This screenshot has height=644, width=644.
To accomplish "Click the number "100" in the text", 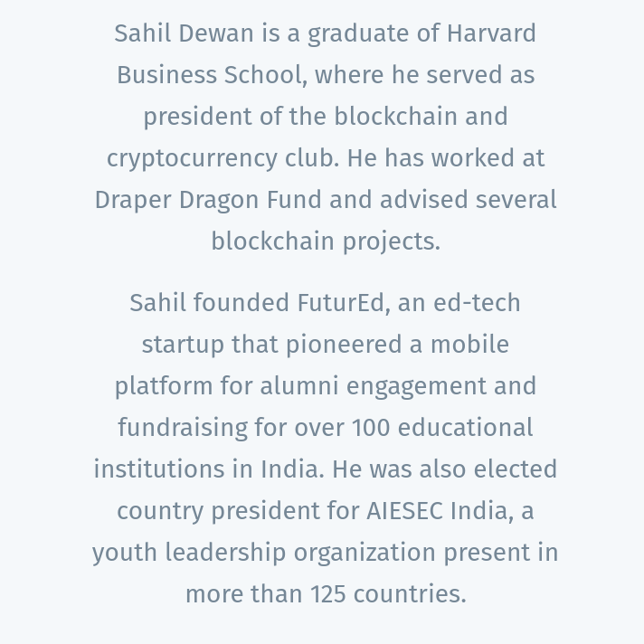I will pos(371,428).
